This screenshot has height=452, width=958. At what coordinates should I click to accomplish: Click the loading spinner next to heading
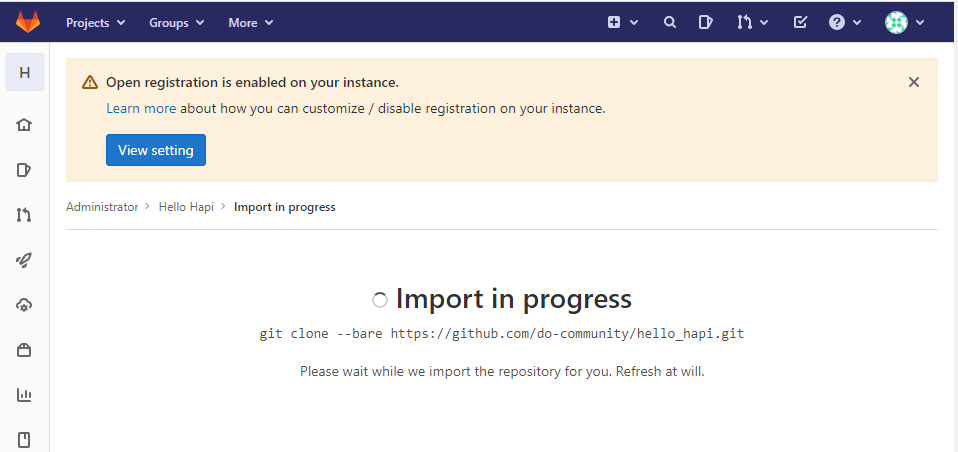point(380,300)
